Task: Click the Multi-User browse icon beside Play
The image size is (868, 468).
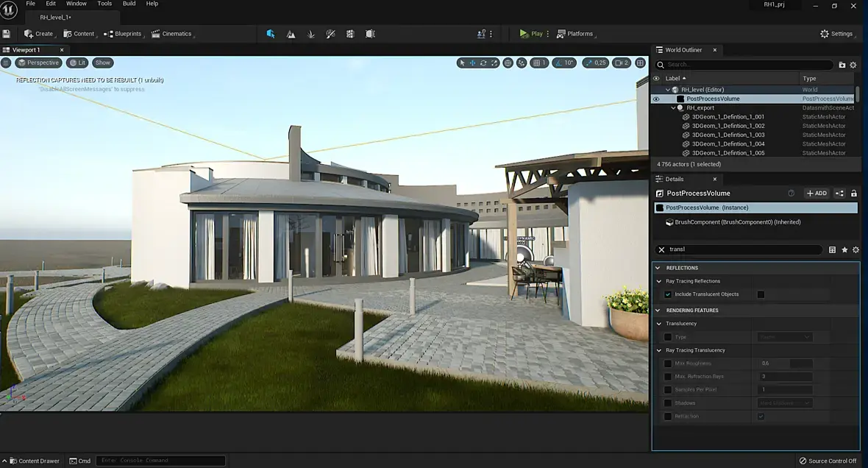Action: coord(481,34)
